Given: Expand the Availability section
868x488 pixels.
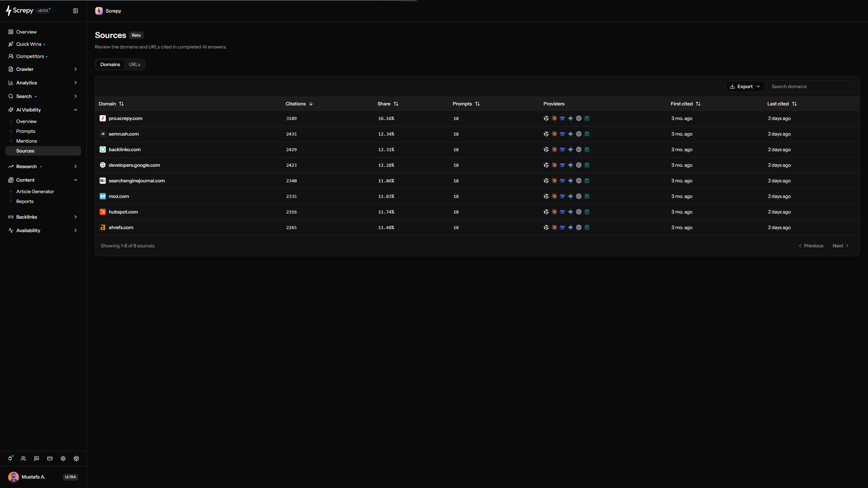Looking at the screenshot, I should pos(43,230).
